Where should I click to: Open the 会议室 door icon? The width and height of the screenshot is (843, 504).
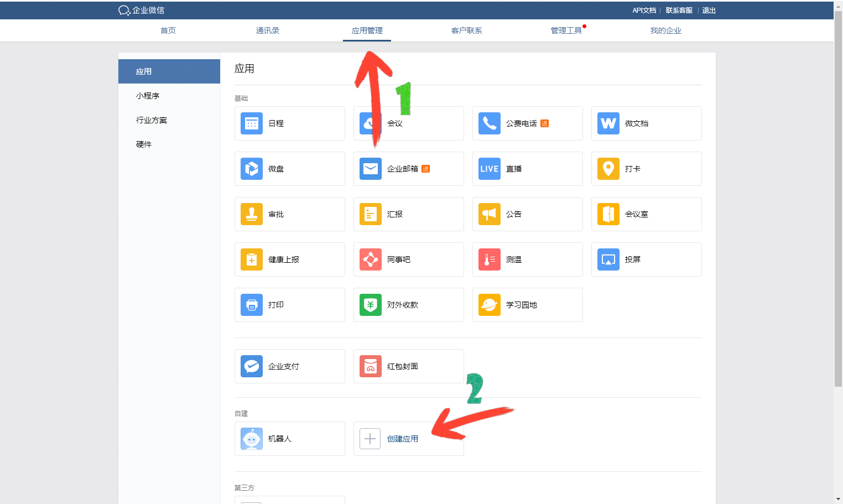click(608, 214)
